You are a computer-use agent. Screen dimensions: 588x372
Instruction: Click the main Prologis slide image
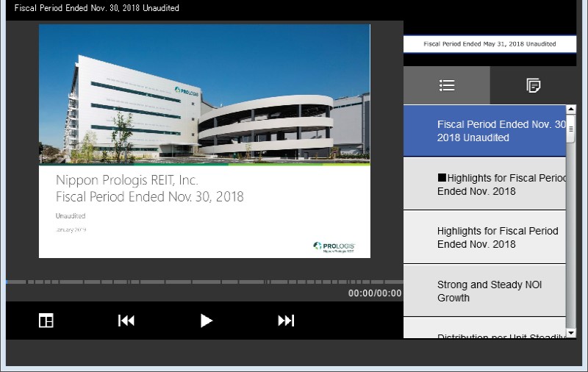tap(204, 141)
